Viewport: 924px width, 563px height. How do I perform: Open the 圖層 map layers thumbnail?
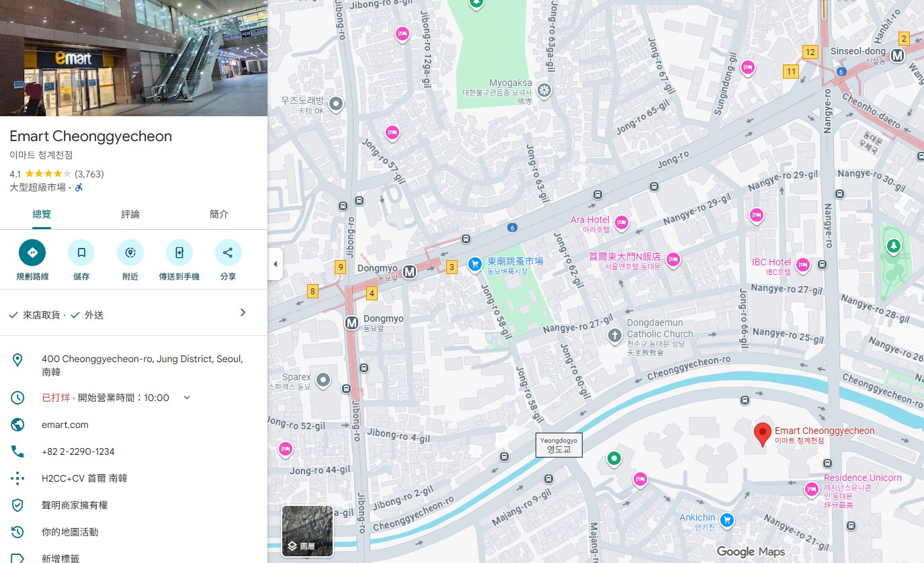(x=306, y=531)
